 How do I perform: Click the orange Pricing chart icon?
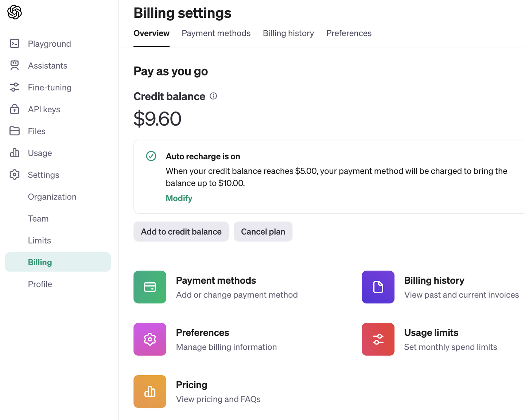(150, 391)
